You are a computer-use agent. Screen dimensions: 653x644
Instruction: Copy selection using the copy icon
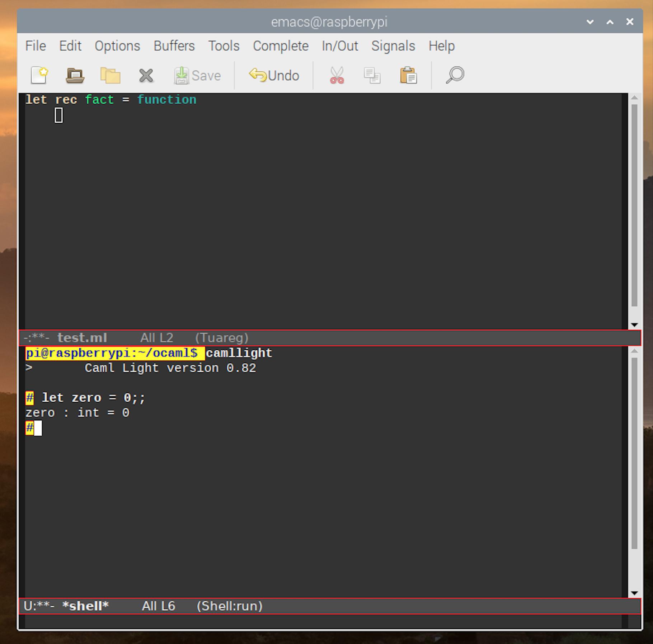pos(372,75)
